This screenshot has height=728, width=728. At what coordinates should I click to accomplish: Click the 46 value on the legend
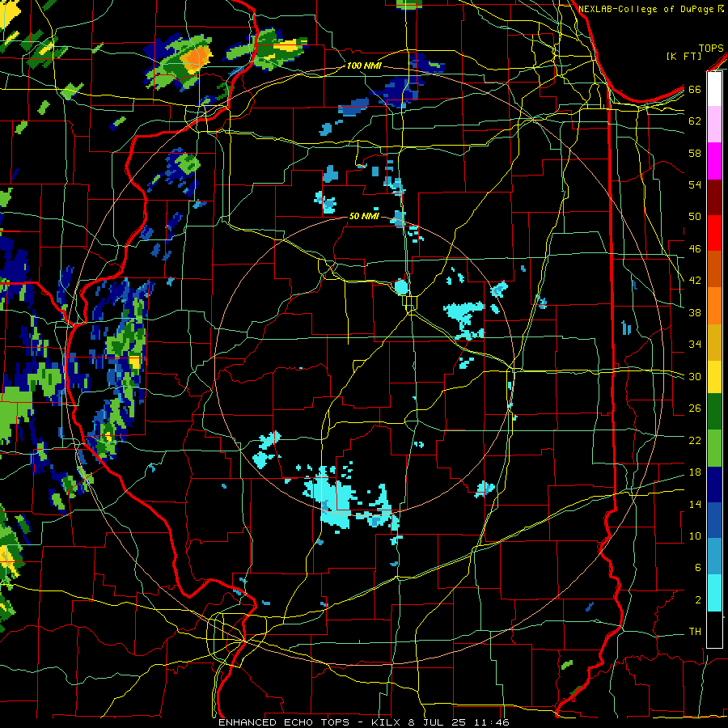pyautogui.click(x=695, y=249)
